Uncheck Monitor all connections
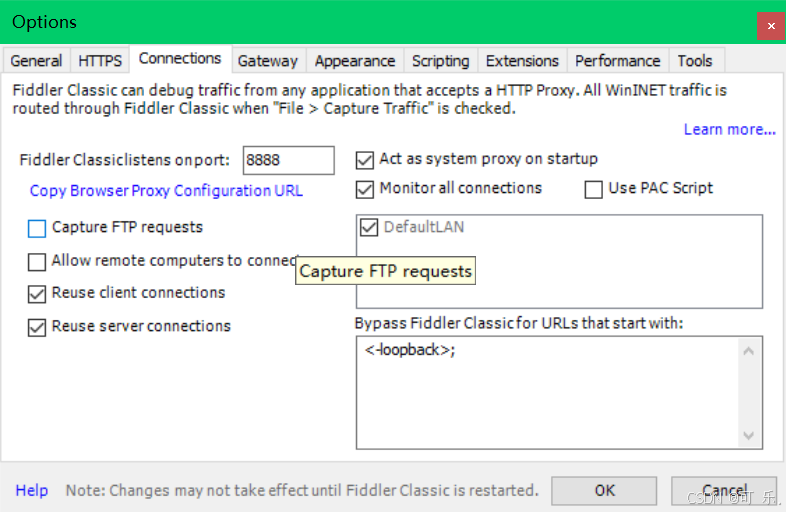Viewport: 786px width, 512px height. (365, 190)
